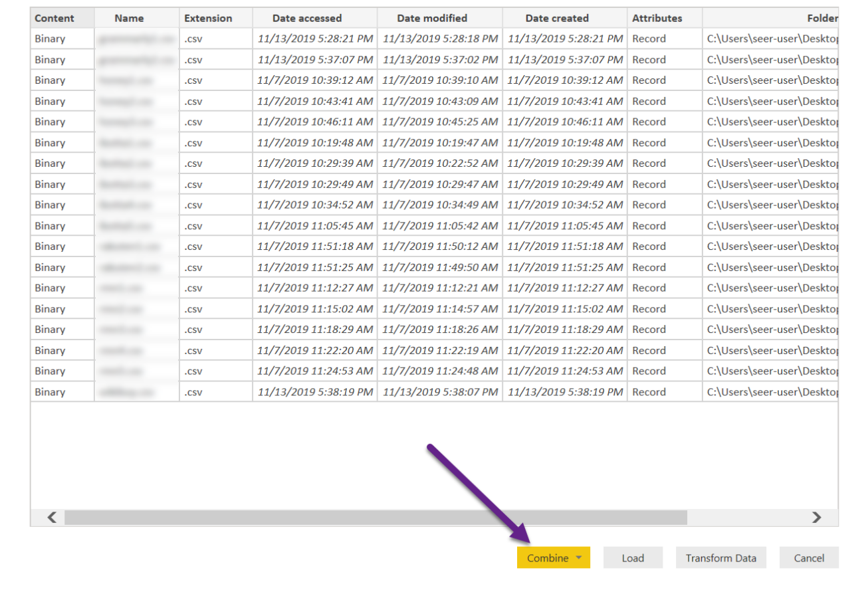Viewport: 868px width, 598px height.
Task: Select date accessed 11/13/2019 5:37:07 PM cell
Action: (315, 60)
